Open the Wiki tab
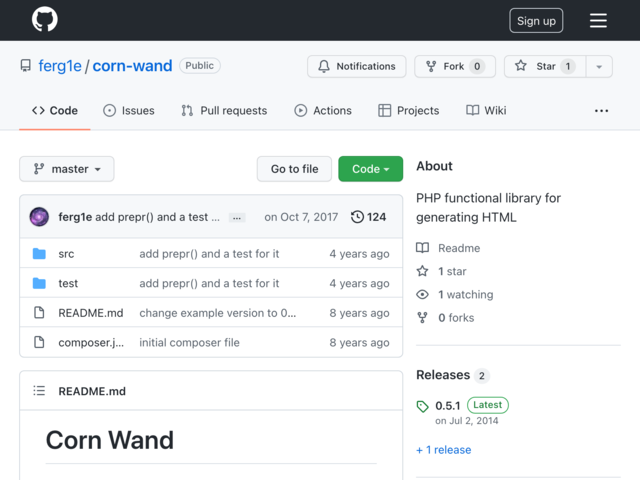 tap(486, 111)
